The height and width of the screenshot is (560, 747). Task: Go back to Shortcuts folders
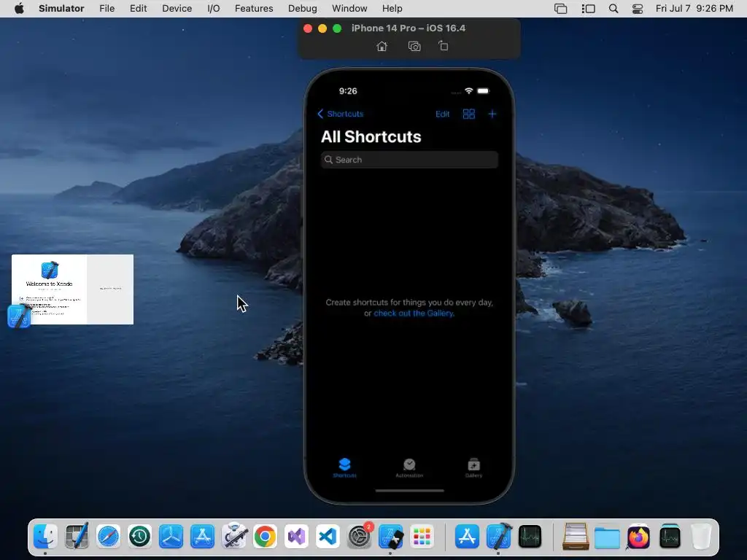point(340,114)
